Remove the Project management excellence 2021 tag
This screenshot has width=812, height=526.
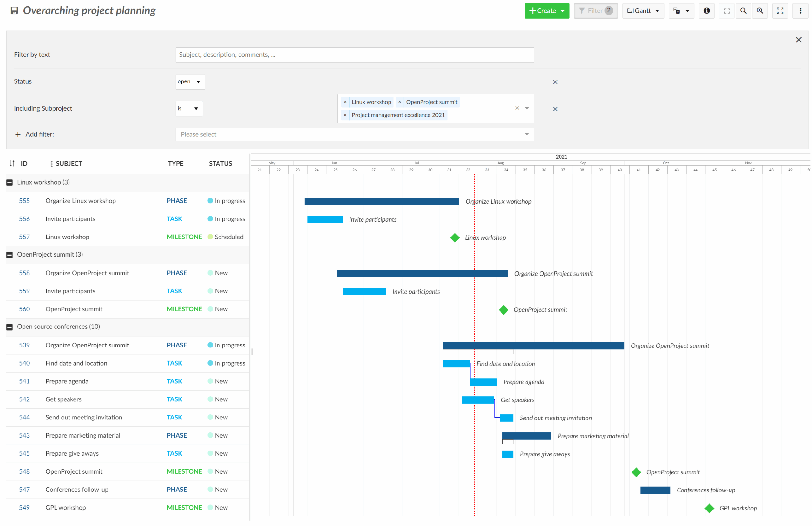[x=345, y=115]
